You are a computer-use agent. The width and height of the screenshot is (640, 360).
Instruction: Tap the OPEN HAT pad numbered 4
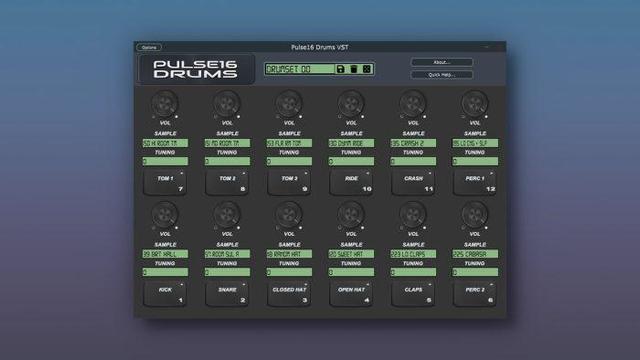tap(351, 294)
